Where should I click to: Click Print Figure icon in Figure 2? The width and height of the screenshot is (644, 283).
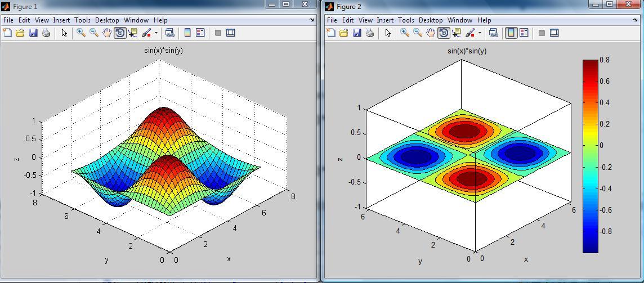[370, 33]
